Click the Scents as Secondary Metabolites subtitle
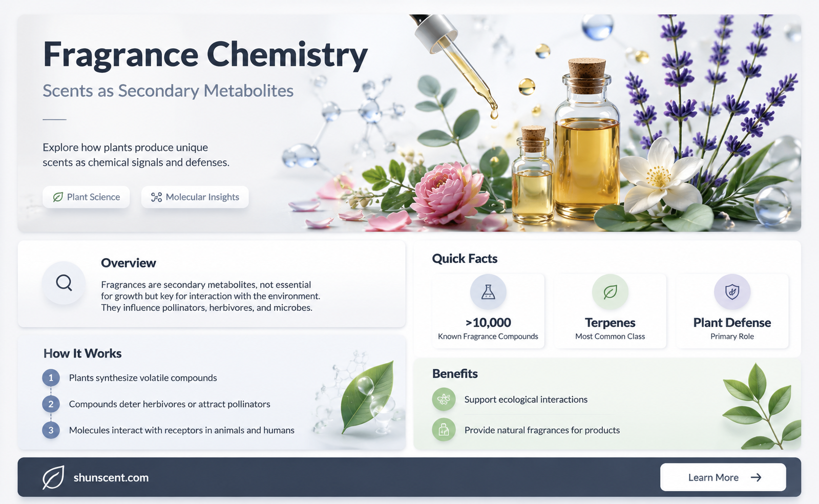819x504 pixels. point(168,91)
